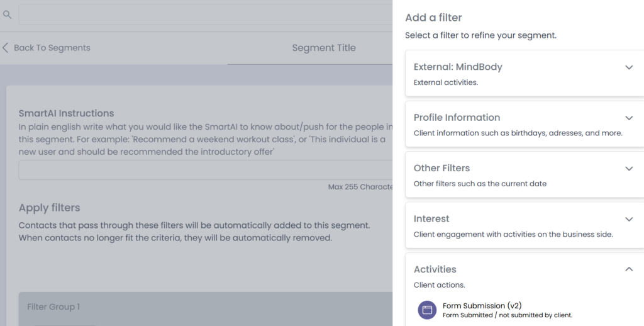This screenshot has height=326, width=644.
Task: Expand the External: MindBody chevron
Action: click(628, 67)
